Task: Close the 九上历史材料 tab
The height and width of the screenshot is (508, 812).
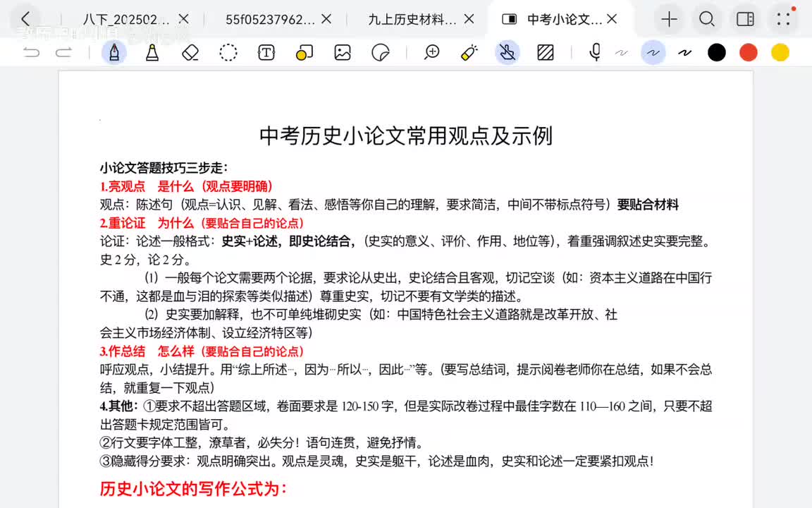Action: [x=469, y=19]
